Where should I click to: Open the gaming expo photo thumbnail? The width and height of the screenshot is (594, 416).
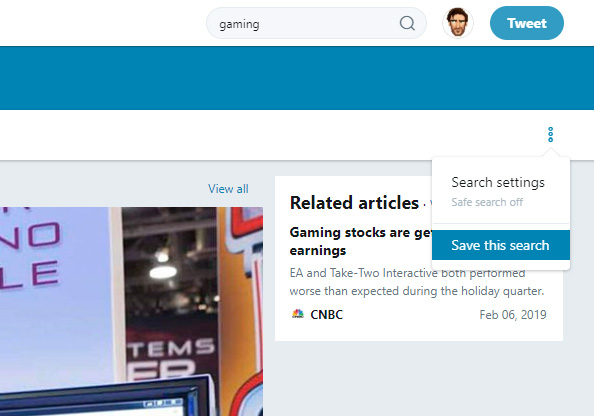pyautogui.click(x=131, y=311)
